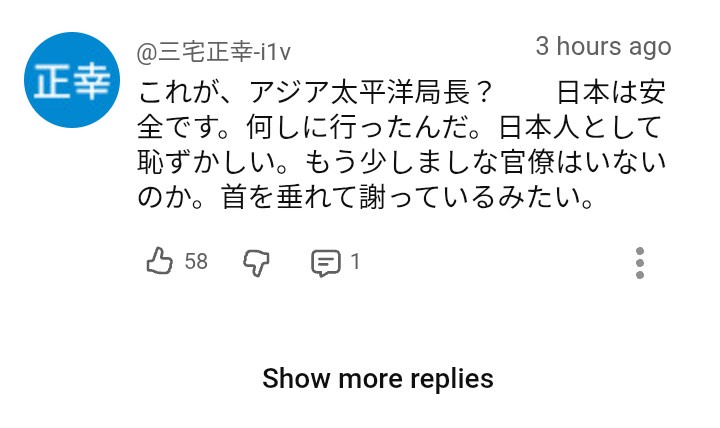Click the reply count number 1
The image size is (720, 428).
coord(355,262)
